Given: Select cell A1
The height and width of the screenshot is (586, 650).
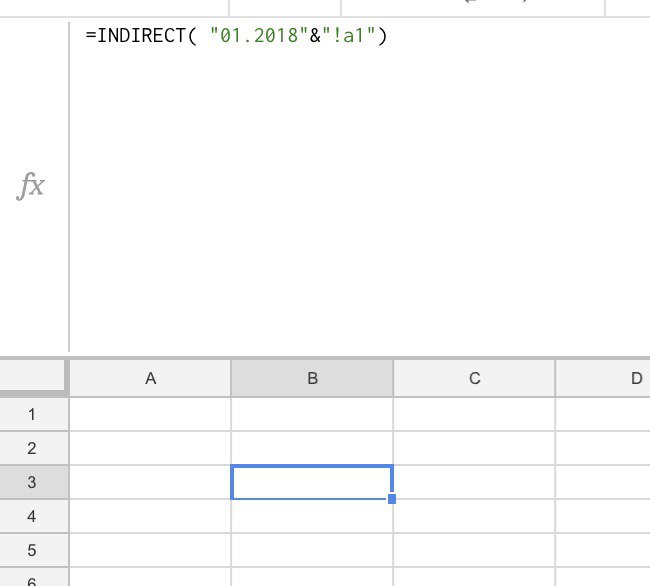Looking at the screenshot, I should [x=150, y=414].
